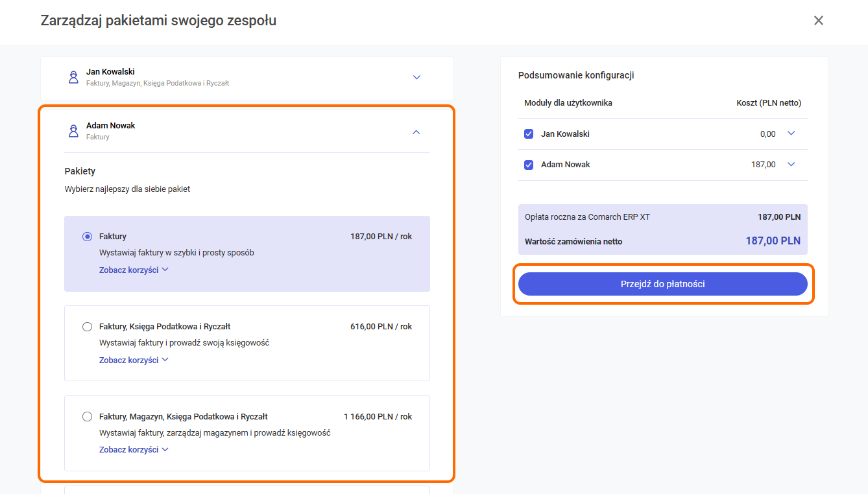Click Adam Nowak user avatar icon

tap(73, 131)
